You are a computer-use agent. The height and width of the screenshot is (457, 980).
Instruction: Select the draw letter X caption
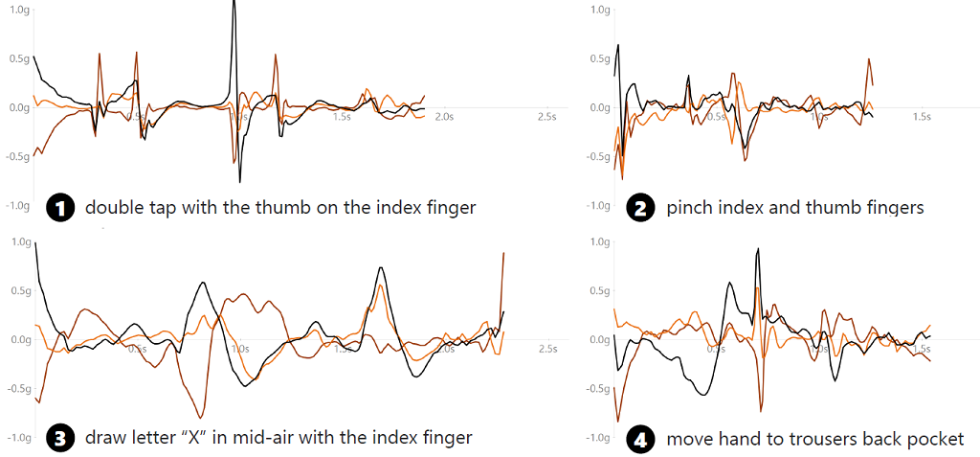[x=278, y=439]
